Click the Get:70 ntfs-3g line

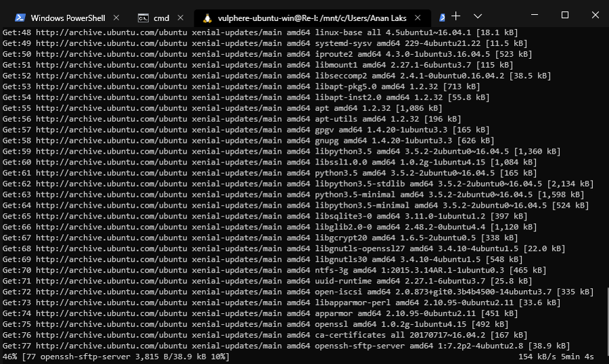point(274,271)
